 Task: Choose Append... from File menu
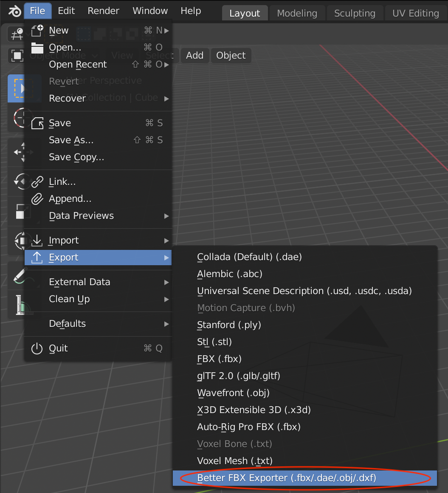coord(99,199)
